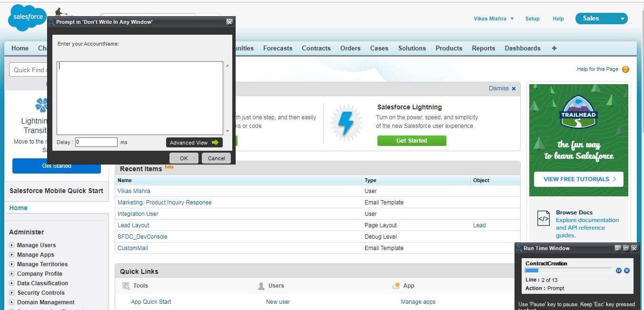Open the Dashboards tab
The image size is (644, 310).
tap(523, 48)
